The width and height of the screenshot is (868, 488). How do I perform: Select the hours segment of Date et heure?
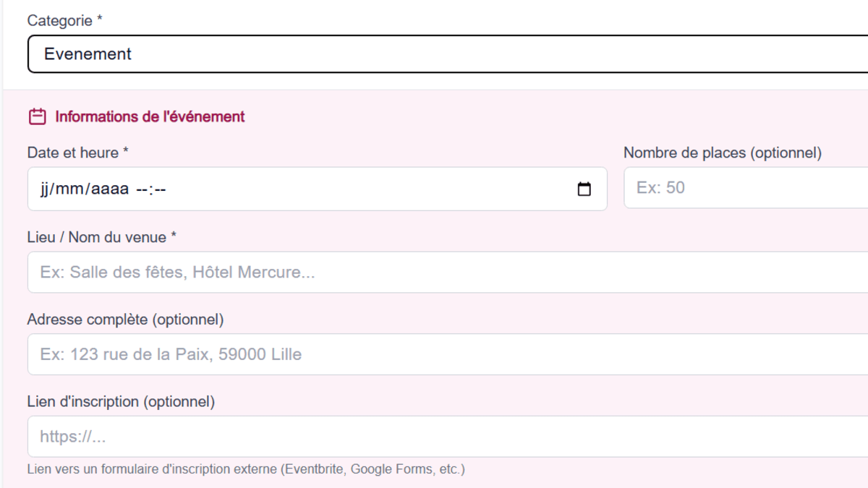[141, 189]
